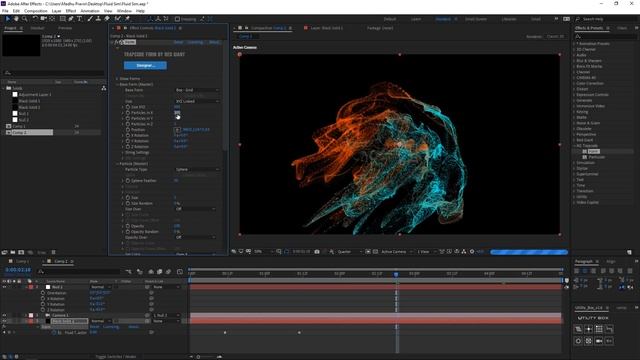This screenshot has height=360, width=640.
Task: Select the Hand tool
Action: point(16,19)
